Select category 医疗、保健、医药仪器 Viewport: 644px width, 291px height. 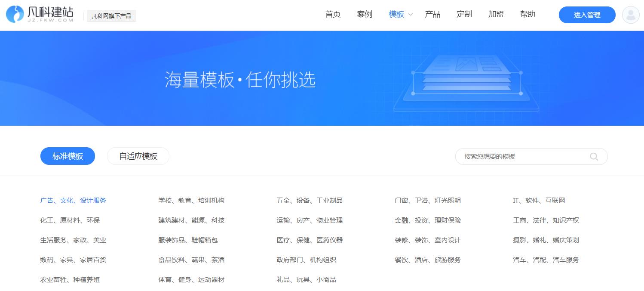[310, 240]
